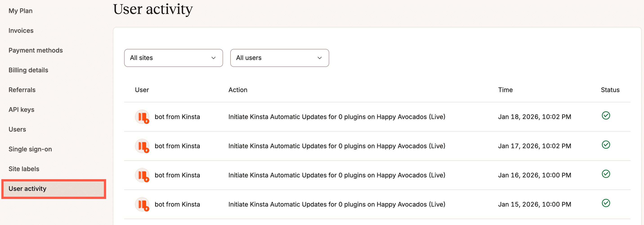Go to My Plan in sidebar
This screenshot has height=225, width=644.
coord(20,11)
